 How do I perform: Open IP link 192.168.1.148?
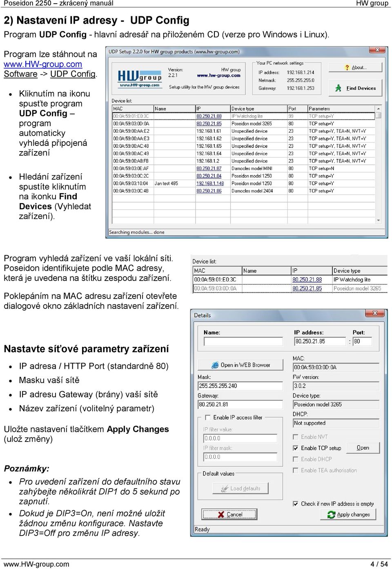210,183
